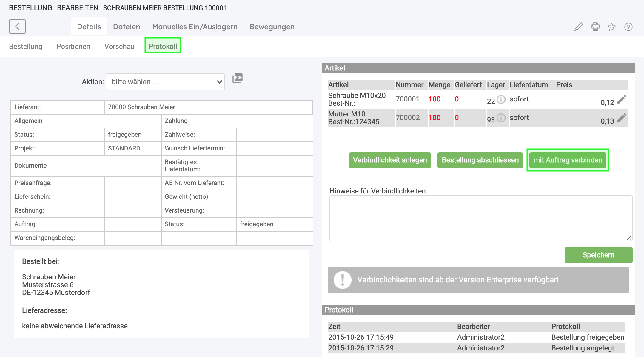Open the Manuelles Ein/Auslagern tab
Image resolution: width=644 pixels, height=357 pixels.
click(x=195, y=27)
